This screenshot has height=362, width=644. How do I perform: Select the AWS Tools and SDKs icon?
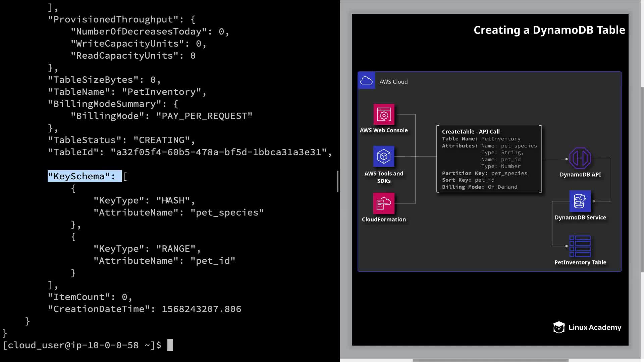point(384,156)
